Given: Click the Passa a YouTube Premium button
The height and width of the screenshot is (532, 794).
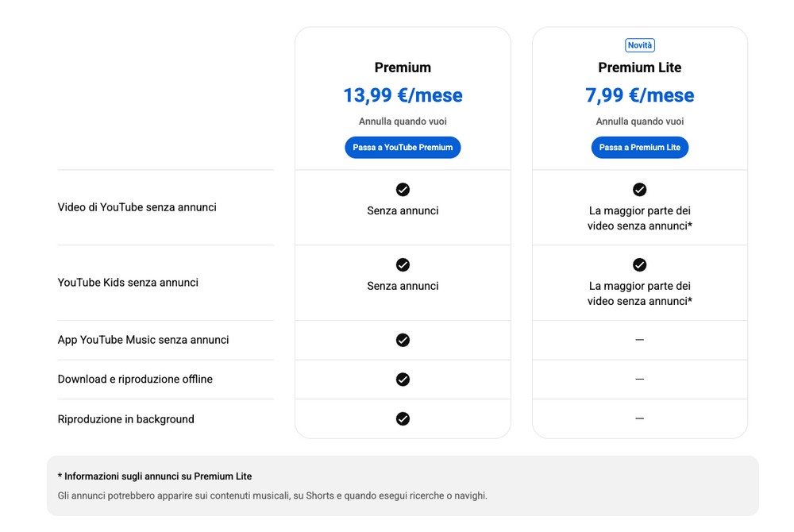Looking at the screenshot, I should [x=403, y=148].
